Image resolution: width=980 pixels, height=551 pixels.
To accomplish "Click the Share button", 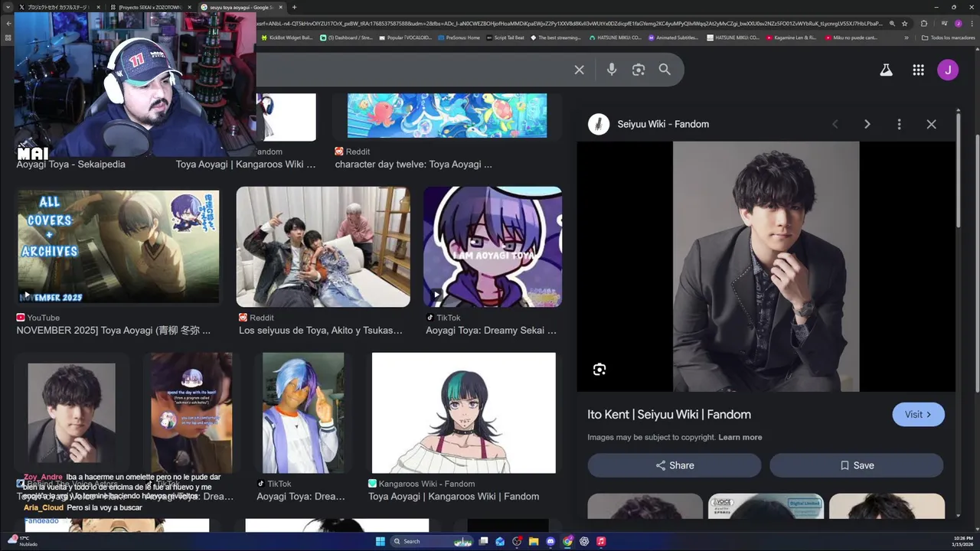I will (x=675, y=465).
